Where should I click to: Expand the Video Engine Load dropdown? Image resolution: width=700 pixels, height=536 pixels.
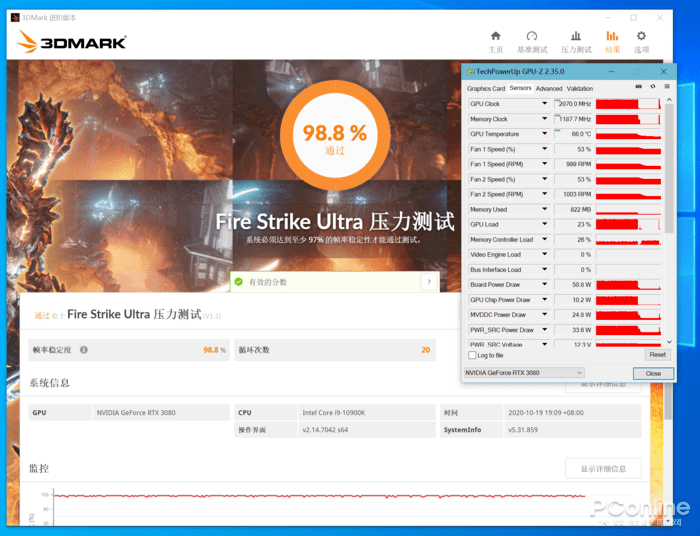coord(545,254)
